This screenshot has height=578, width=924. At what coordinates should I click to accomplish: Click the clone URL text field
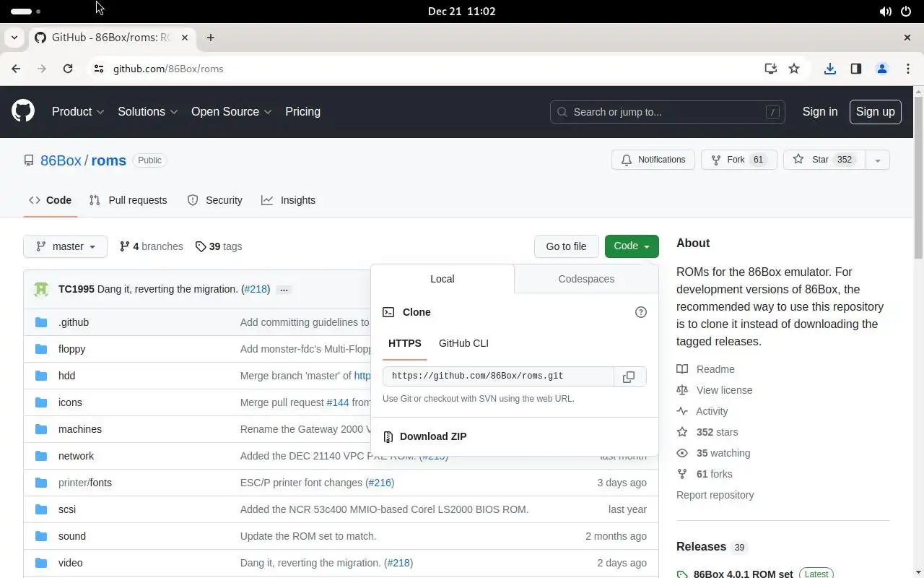(x=498, y=376)
